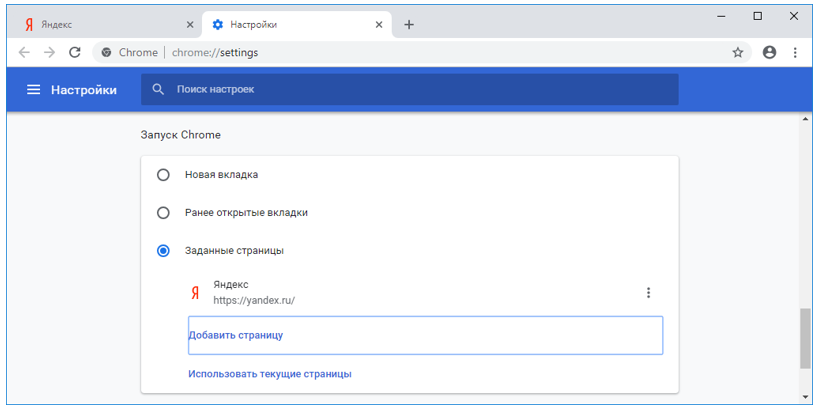Reload the page with refresh icon
The image size is (819, 409).
pos(75,52)
